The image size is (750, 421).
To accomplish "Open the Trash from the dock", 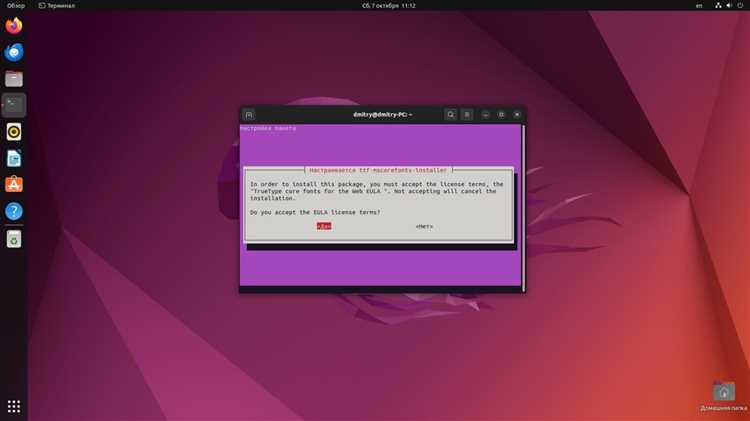I will pos(14,239).
